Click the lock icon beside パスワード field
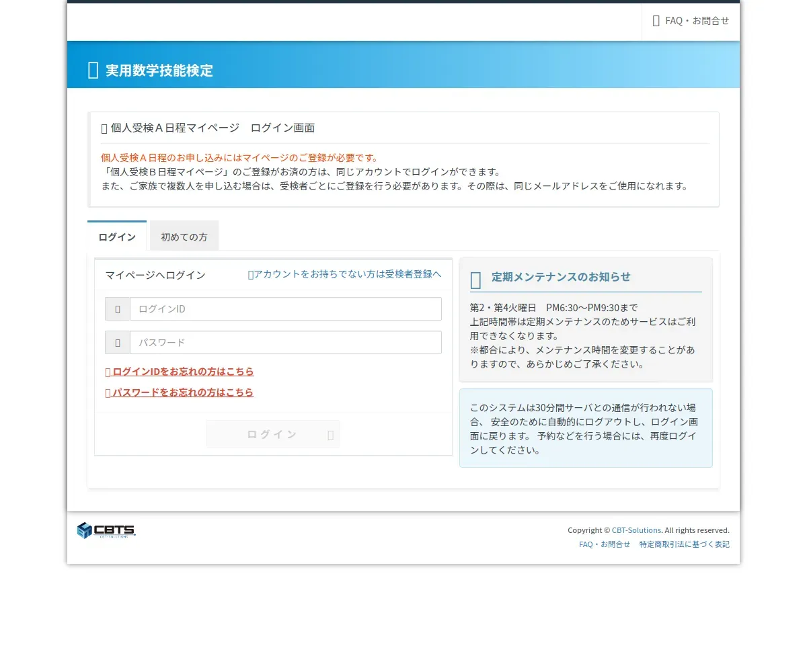 click(x=118, y=343)
